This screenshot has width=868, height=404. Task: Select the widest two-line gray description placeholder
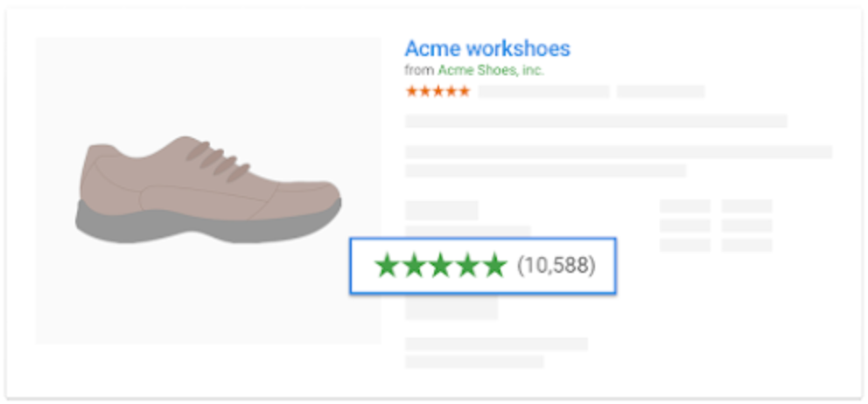click(x=618, y=152)
